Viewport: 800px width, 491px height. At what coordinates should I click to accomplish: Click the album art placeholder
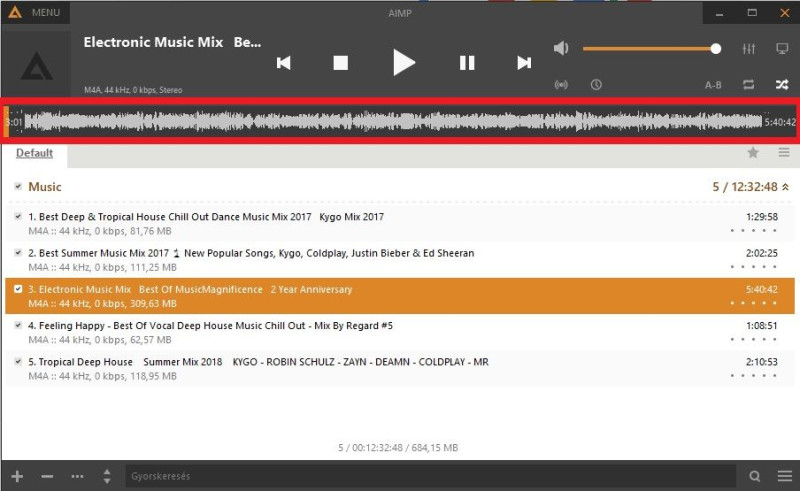pos(36,65)
